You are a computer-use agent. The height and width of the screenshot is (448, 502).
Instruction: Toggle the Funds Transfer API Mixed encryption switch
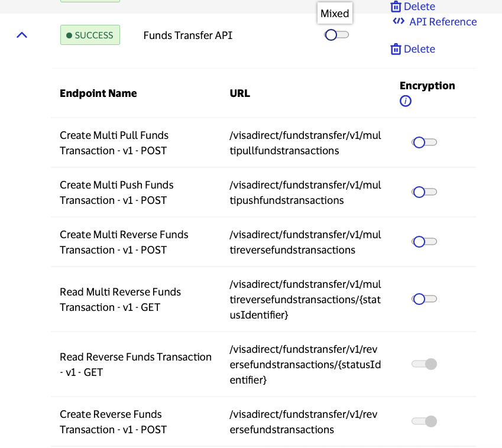pyautogui.click(x=336, y=35)
